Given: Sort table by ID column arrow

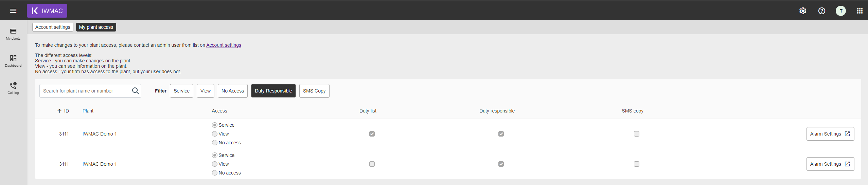Looking at the screenshot, I should [59, 111].
